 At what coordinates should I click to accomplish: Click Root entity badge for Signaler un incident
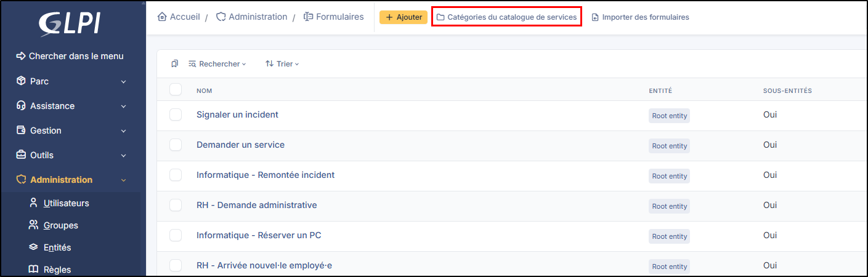669,116
